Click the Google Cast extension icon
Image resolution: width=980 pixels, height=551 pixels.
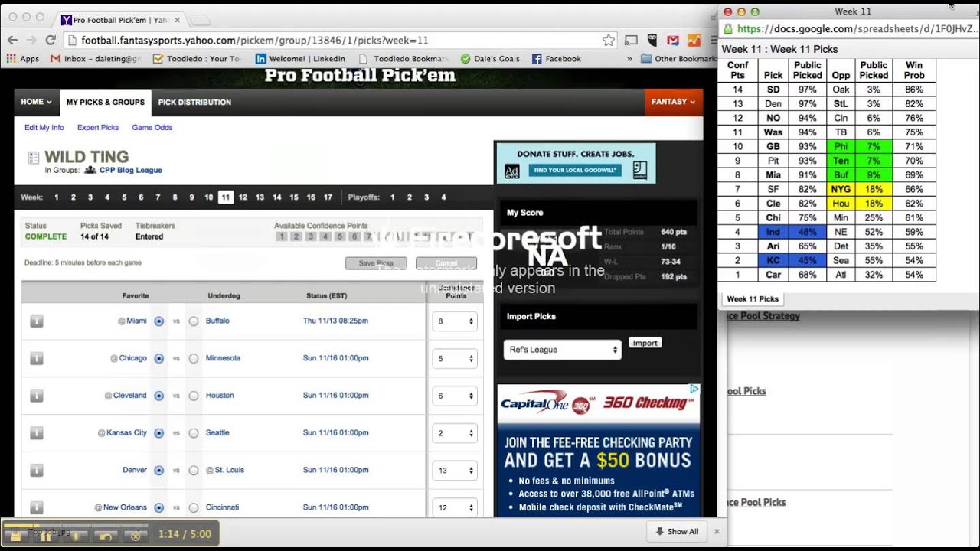632,41
